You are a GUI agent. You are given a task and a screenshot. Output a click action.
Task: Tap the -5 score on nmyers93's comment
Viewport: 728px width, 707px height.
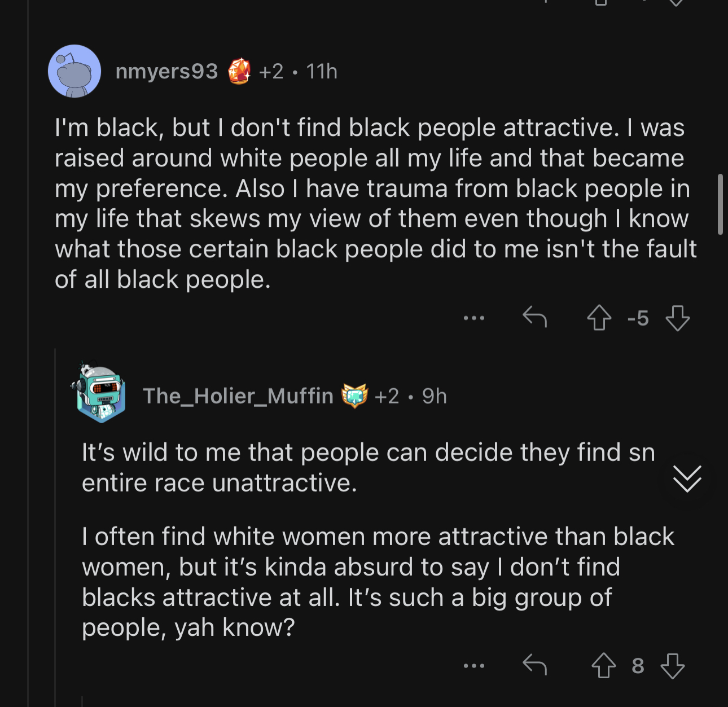point(638,318)
